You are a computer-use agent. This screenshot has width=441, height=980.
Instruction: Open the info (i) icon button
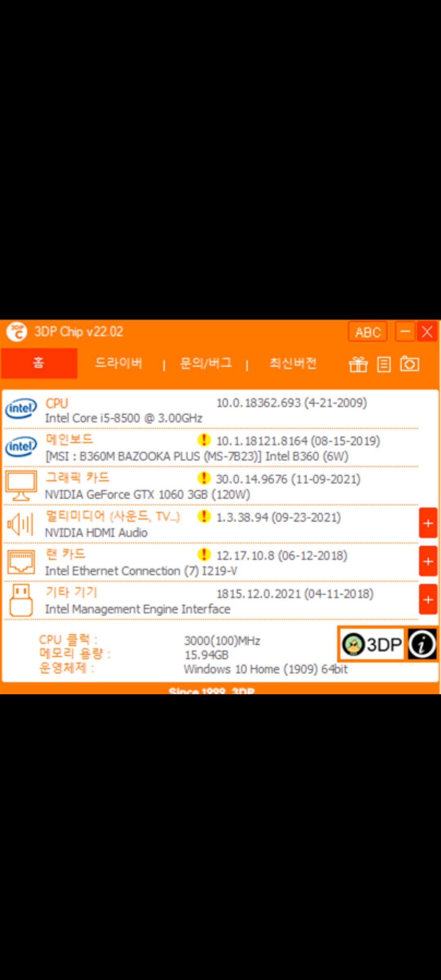tap(422, 644)
